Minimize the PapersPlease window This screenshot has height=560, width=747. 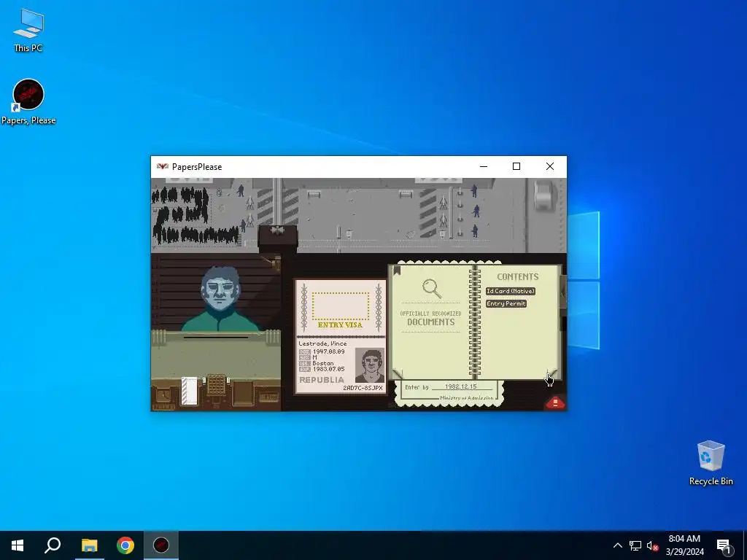(484, 167)
